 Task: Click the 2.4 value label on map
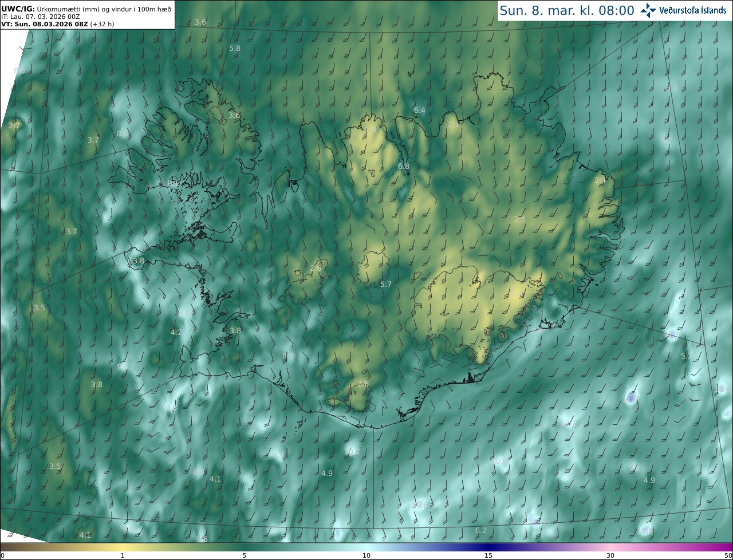point(600,180)
